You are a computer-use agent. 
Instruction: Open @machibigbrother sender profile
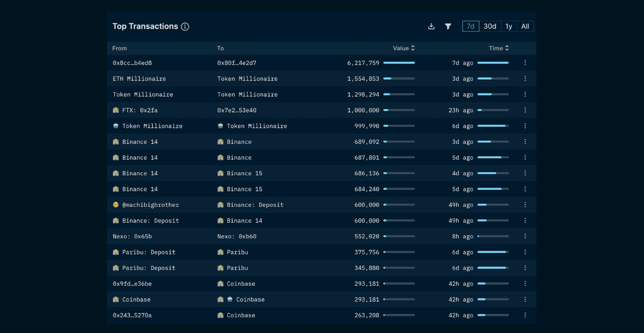point(146,205)
